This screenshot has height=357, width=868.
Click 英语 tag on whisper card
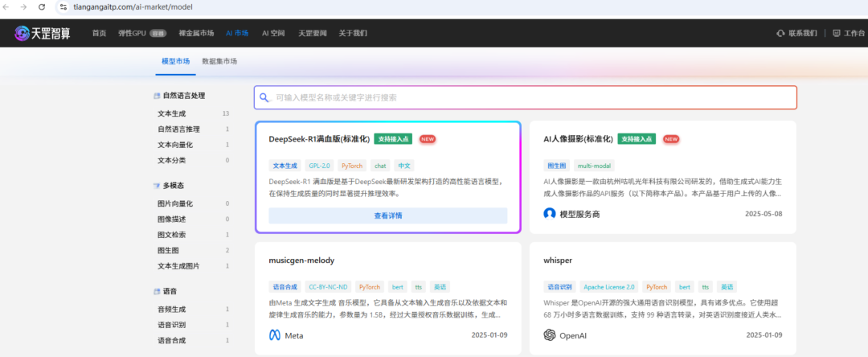click(727, 287)
